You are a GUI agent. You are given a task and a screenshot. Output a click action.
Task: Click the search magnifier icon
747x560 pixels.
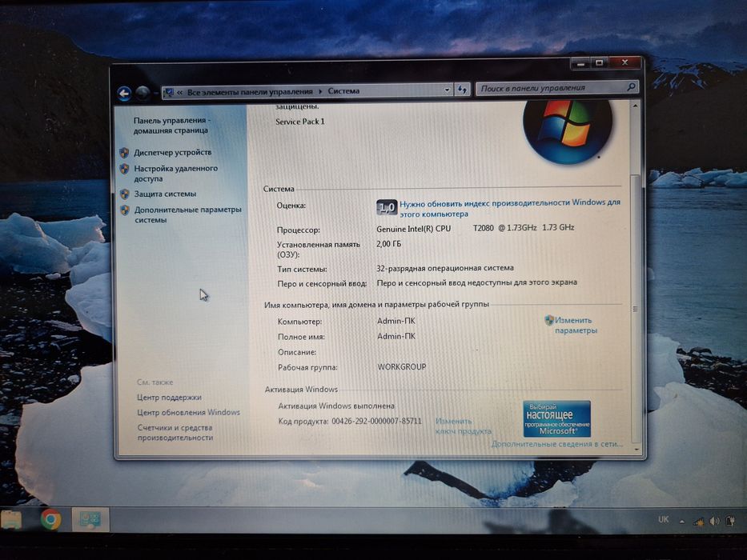[631, 86]
